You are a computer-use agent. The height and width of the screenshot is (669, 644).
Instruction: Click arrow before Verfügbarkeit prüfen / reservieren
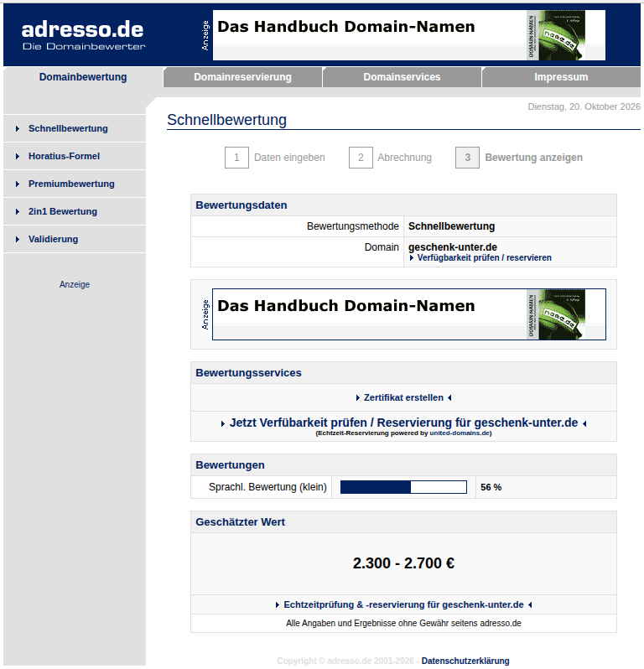(412, 257)
